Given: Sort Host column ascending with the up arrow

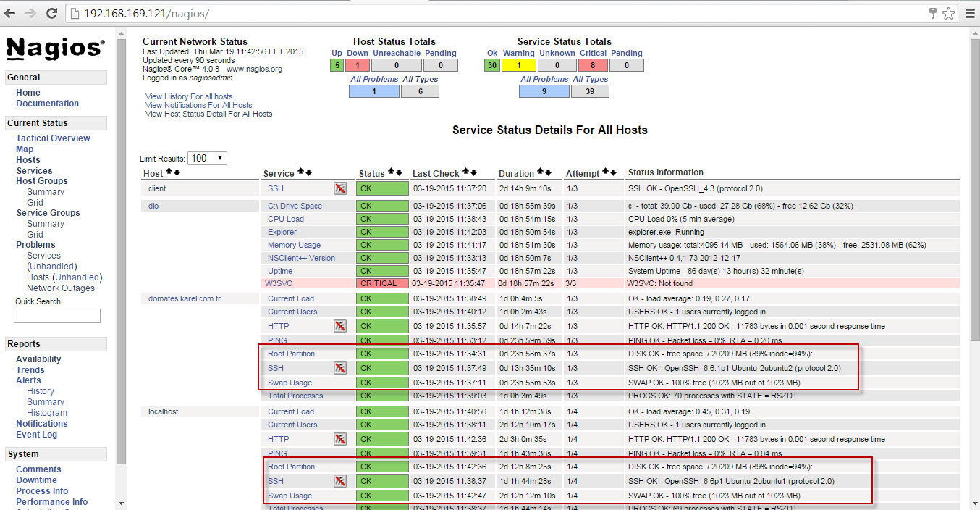Looking at the screenshot, I should coord(169,172).
